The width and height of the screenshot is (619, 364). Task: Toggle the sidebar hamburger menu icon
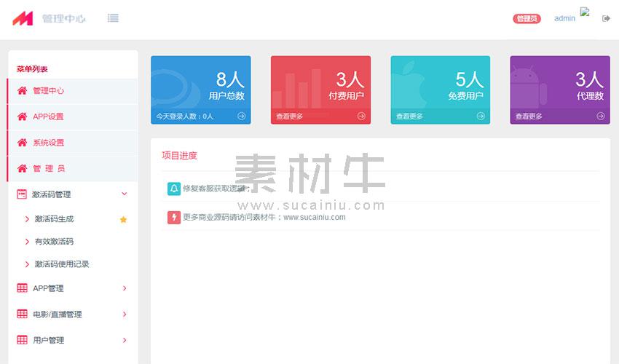point(113,18)
